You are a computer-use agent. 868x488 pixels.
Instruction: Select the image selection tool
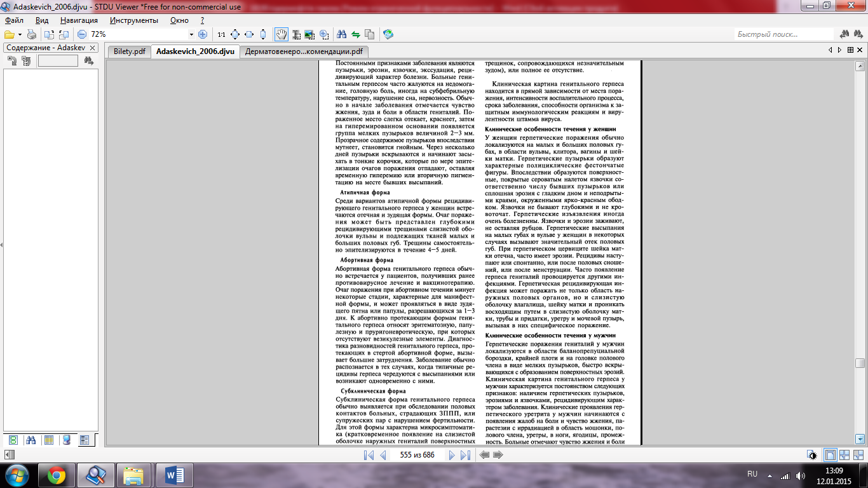tap(309, 34)
